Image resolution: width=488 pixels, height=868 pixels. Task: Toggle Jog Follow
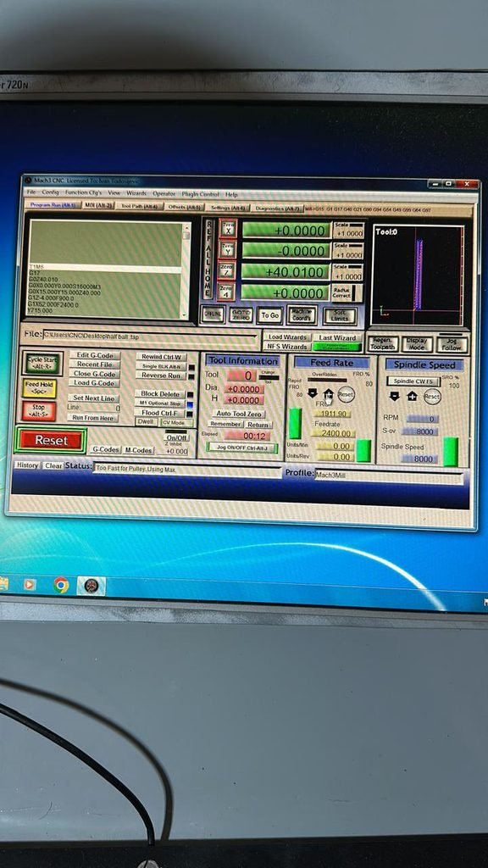point(452,344)
